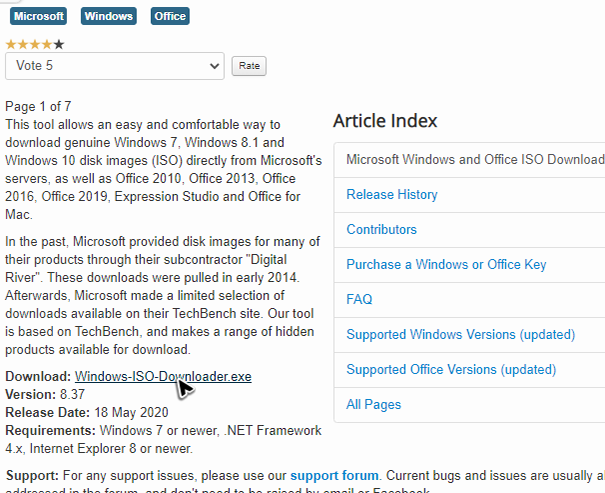Image resolution: width=605 pixels, height=493 pixels.
Task: Click the Windows tag
Action: click(x=109, y=16)
